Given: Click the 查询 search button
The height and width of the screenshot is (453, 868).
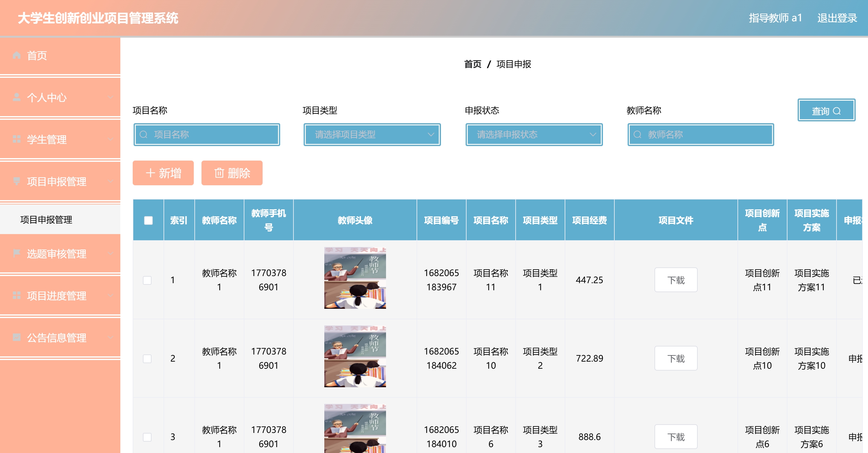Looking at the screenshot, I should 826,110.
